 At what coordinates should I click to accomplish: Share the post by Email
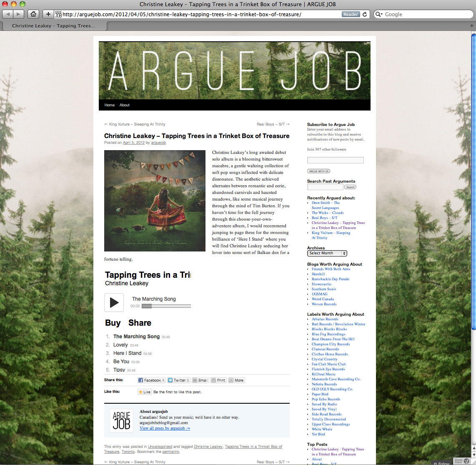tap(200, 380)
